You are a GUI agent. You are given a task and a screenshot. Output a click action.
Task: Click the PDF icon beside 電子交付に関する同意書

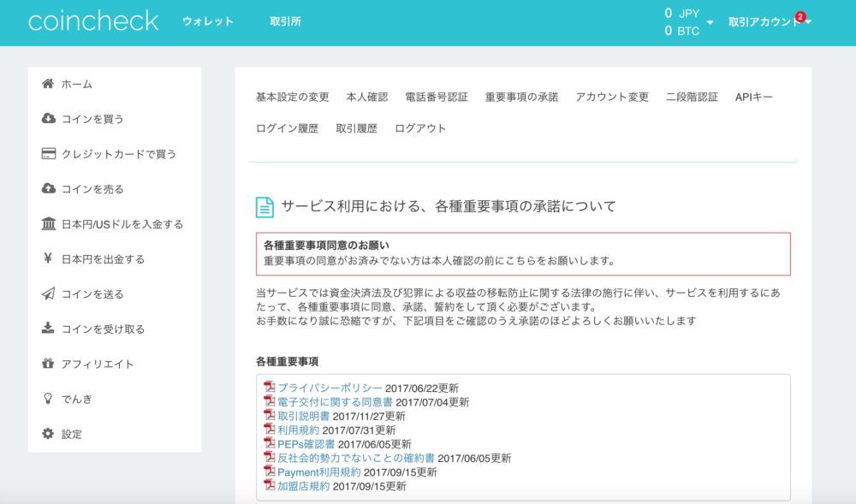point(269,401)
